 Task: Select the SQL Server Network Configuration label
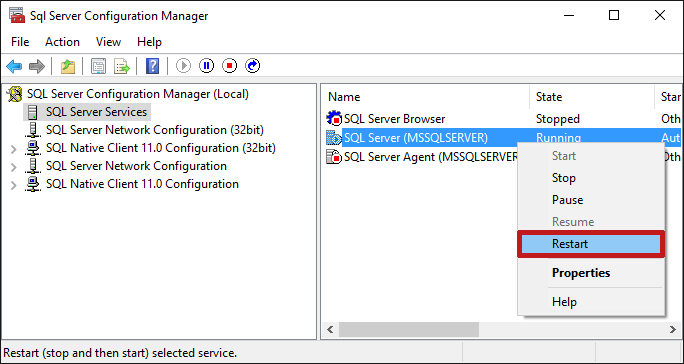tap(136, 166)
